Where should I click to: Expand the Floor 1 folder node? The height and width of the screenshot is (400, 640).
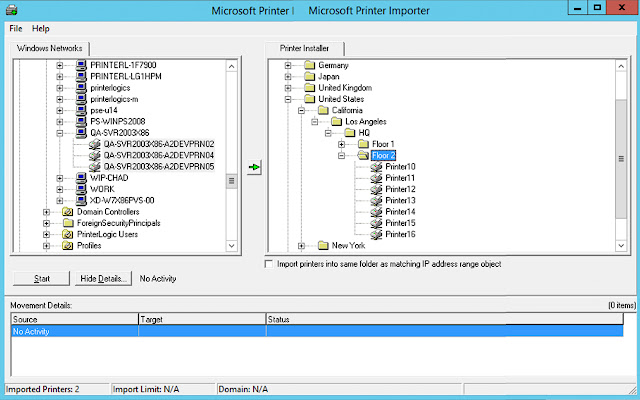coord(342,144)
